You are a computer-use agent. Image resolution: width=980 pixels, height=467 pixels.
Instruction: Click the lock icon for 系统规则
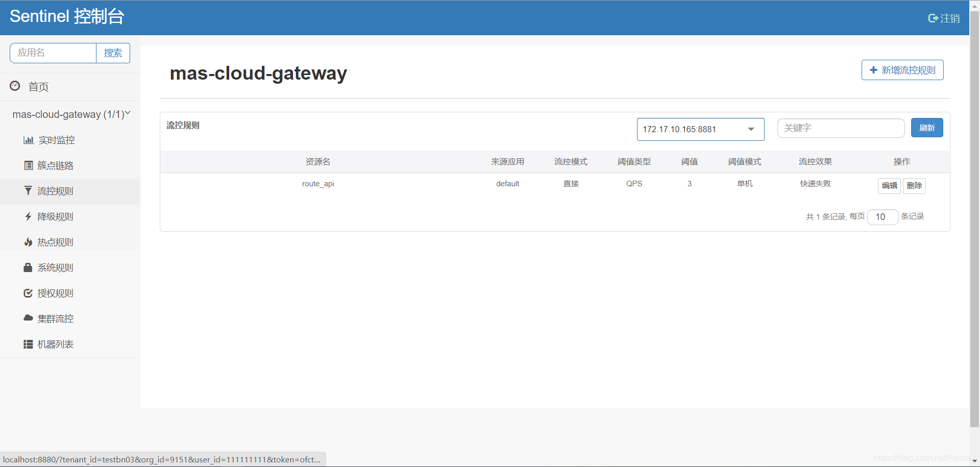click(28, 267)
